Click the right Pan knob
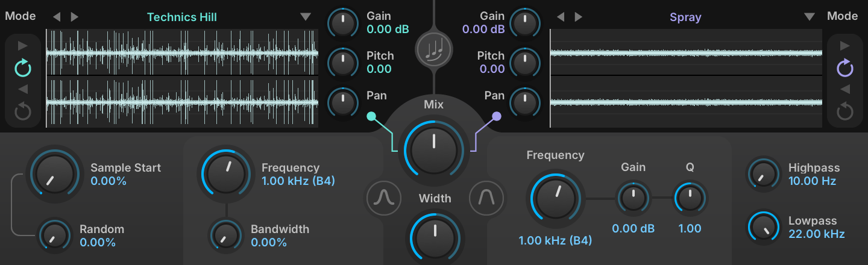Screen dimensions: 868x265 [524, 102]
